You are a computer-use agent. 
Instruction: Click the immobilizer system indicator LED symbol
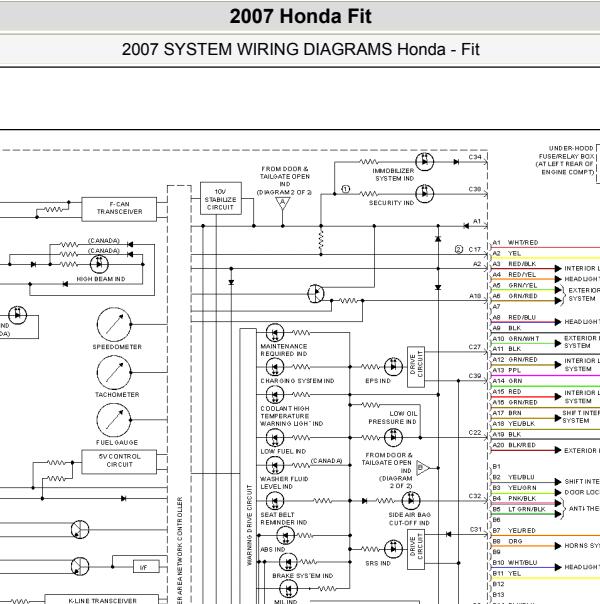point(425,161)
